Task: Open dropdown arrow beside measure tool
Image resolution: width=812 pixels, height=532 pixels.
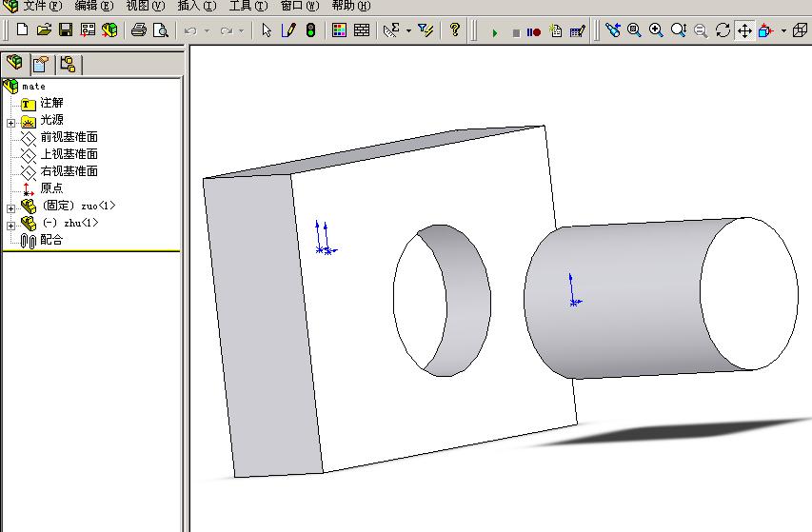Action: 408,31
